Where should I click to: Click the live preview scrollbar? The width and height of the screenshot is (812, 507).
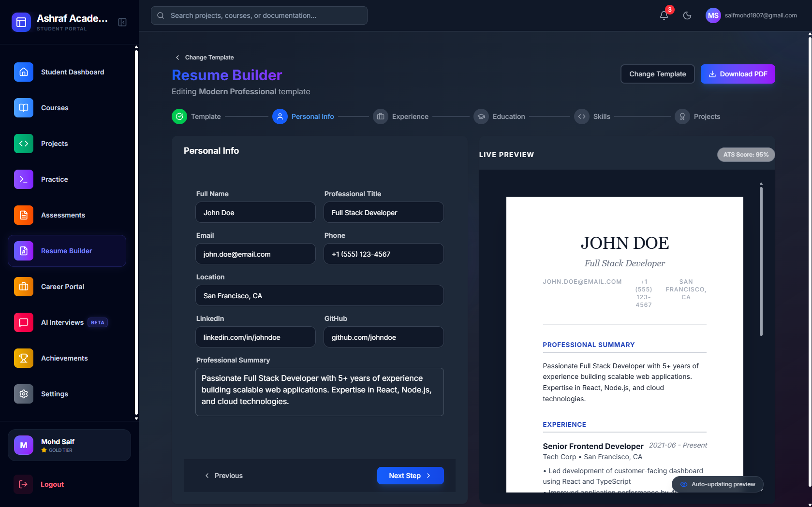[x=761, y=261]
